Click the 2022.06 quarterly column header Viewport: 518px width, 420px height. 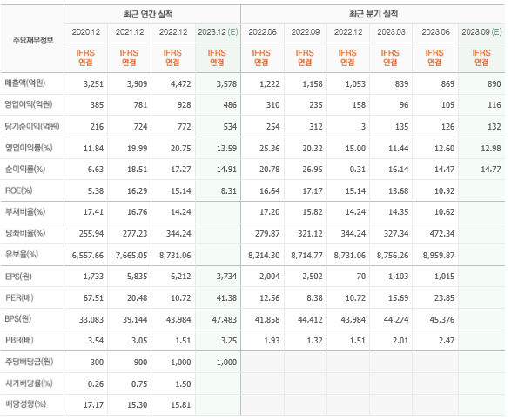click(x=263, y=32)
